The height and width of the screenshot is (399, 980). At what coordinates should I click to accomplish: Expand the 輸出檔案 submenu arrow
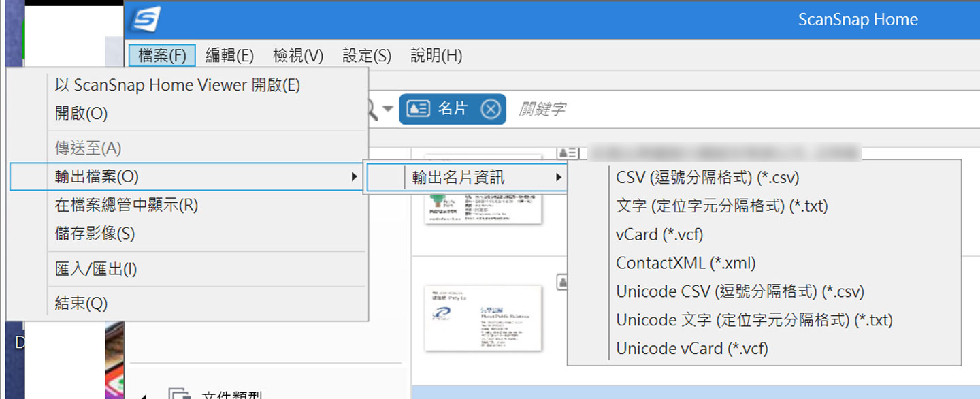[355, 176]
